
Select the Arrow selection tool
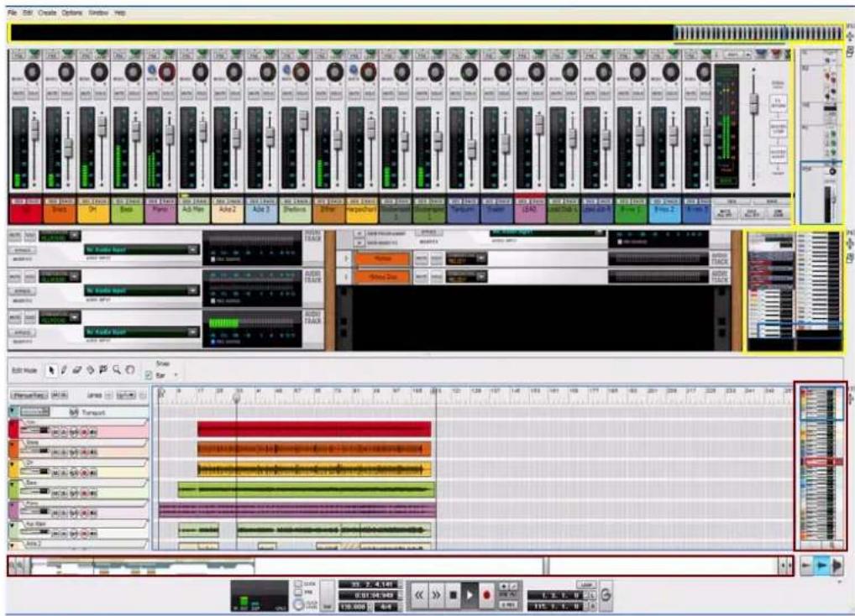[x=50, y=368]
